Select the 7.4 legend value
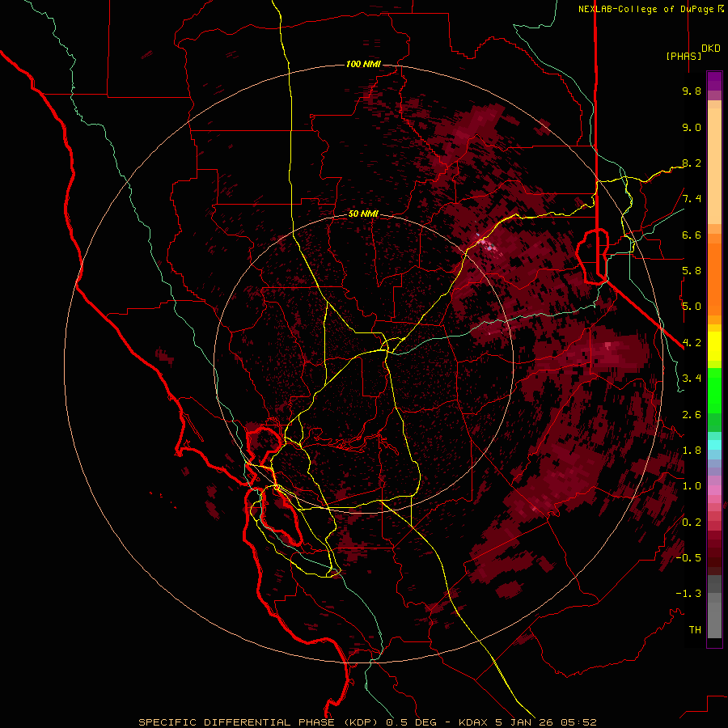 (x=692, y=199)
